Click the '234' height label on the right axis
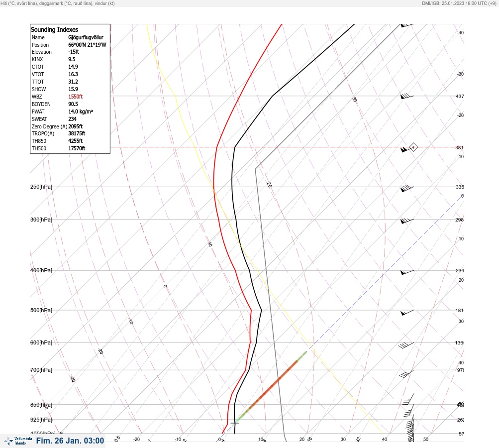499x448 pixels. (x=460, y=271)
